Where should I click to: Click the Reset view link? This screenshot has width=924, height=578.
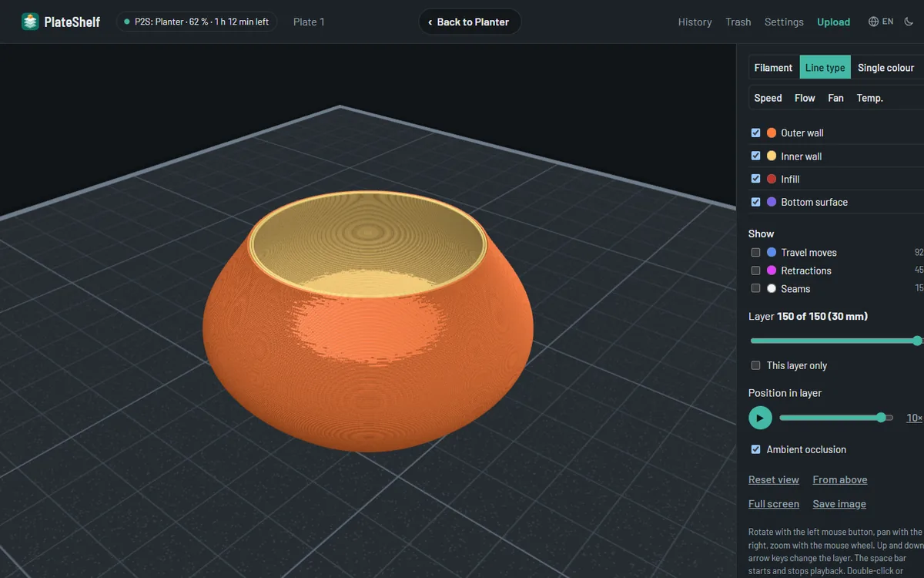[774, 479]
